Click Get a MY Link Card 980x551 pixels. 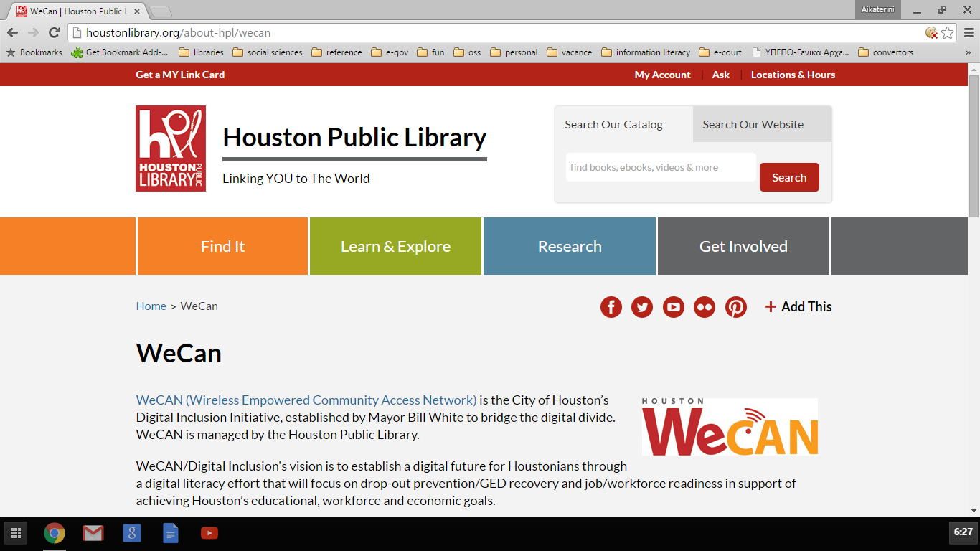pos(180,75)
